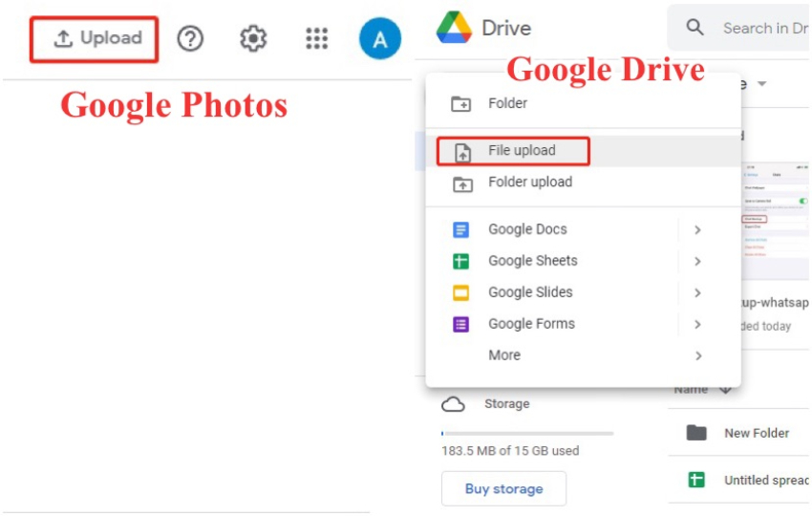Open the whatsapp backup thumbnail preview
Image resolution: width=812 pixels, height=516 pixels.
[776, 222]
